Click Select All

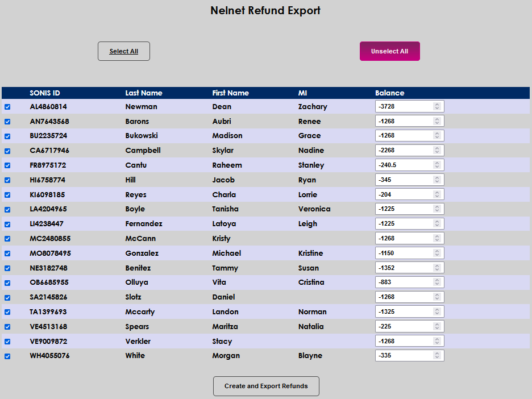click(x=123, y=51)
